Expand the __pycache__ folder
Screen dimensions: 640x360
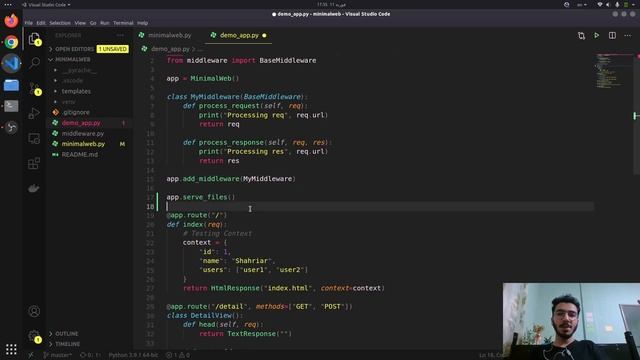click(79, 70)
